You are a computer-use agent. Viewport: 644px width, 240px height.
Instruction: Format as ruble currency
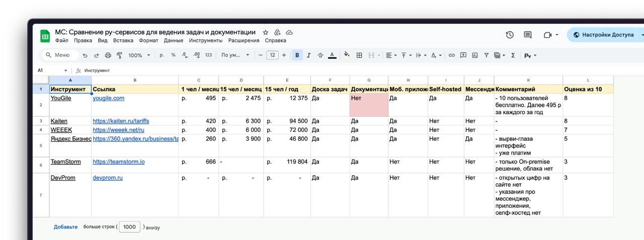(162, 55)
